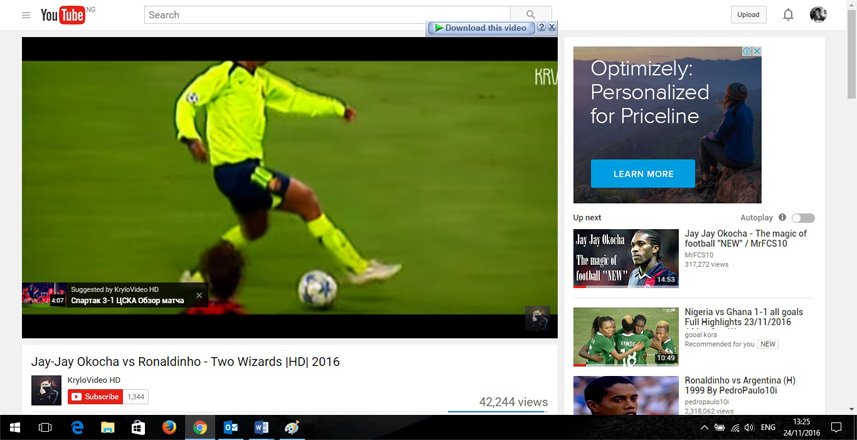857x440 pixels.
Task: Click the help question mark on download bar
Action: coord(541,27)
